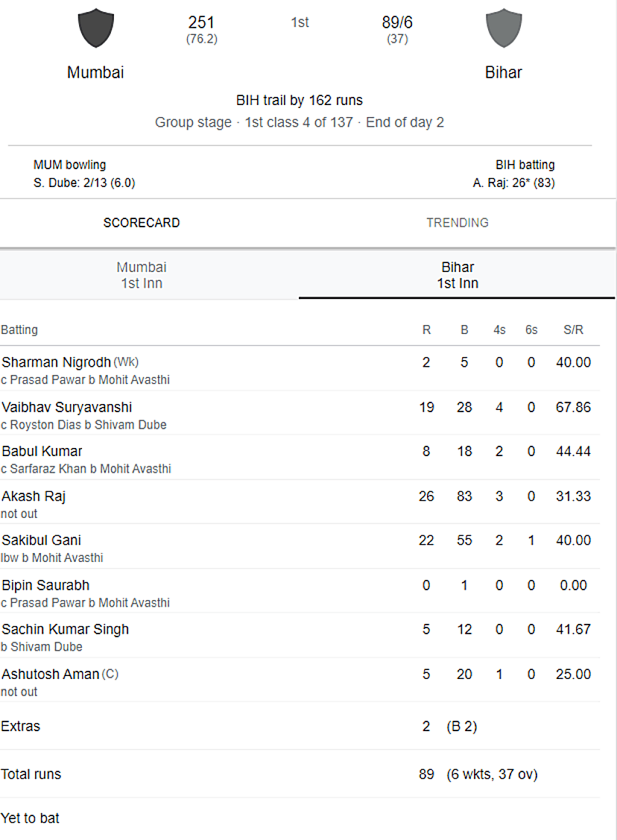
Task: Click Sachin Kumar Singh's name
Action: 66,629
